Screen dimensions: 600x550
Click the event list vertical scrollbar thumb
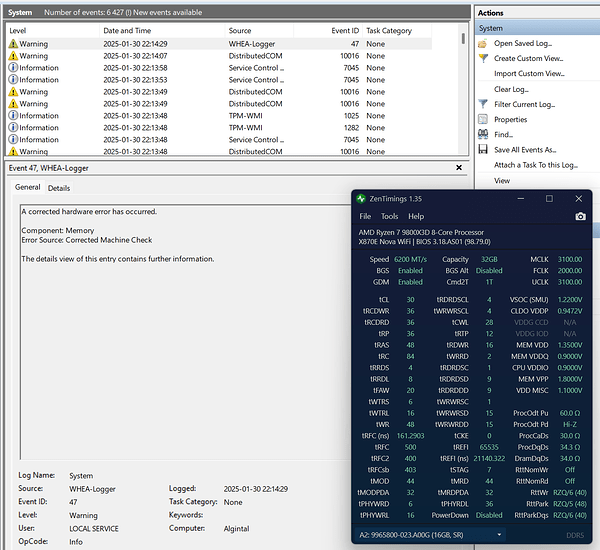(x=463, y=38)
